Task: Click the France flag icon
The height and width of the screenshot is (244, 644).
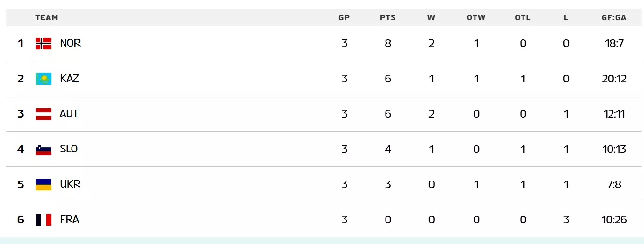Action: 43,220
